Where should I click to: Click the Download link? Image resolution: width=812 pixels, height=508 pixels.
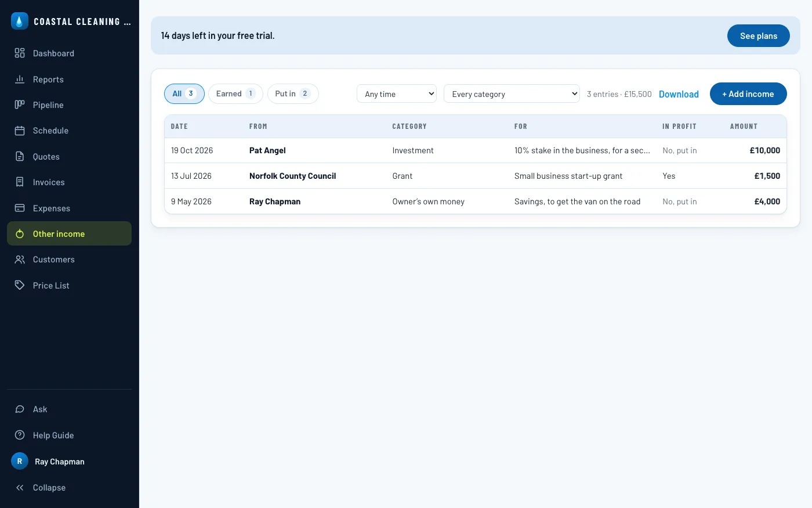pyautogui.click(x=679, y=94)
